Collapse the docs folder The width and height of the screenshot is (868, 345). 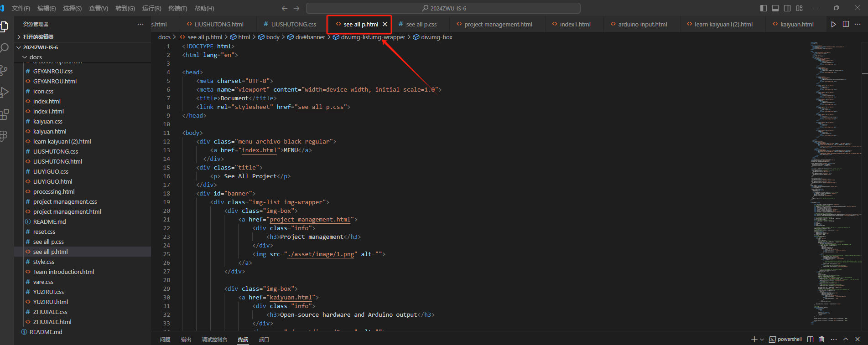click(83, 57)
